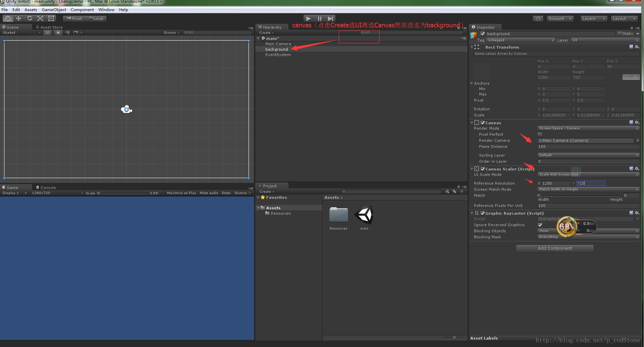Uncheck Ignore Reversed Graphics checkbox
Image resolution: width=644 pixels, height=347 pixels.
(540, 225)
